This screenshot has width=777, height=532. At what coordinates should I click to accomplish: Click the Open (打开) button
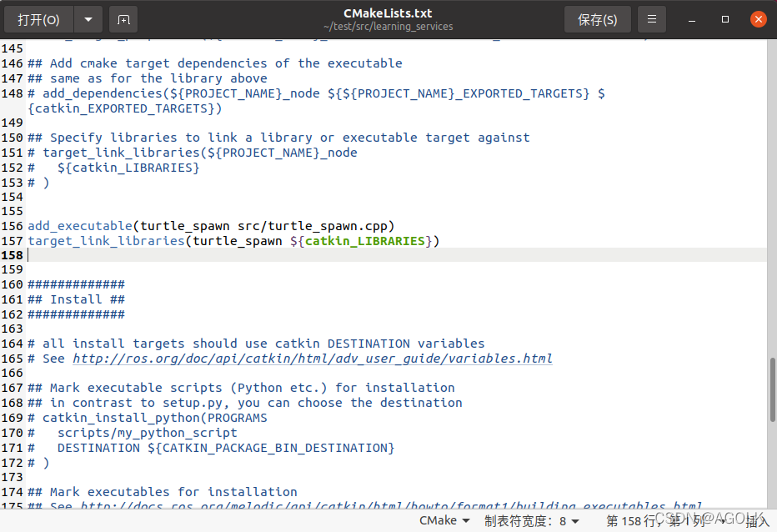pyautogui.click(x=38, y=20)
